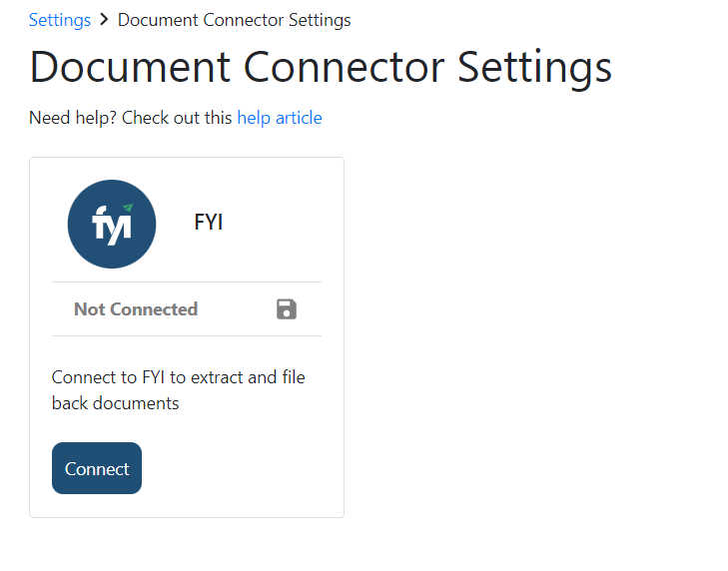The image size is (728, 571).
Task: Click the floppy disk save icon
Action: (287, 309)
